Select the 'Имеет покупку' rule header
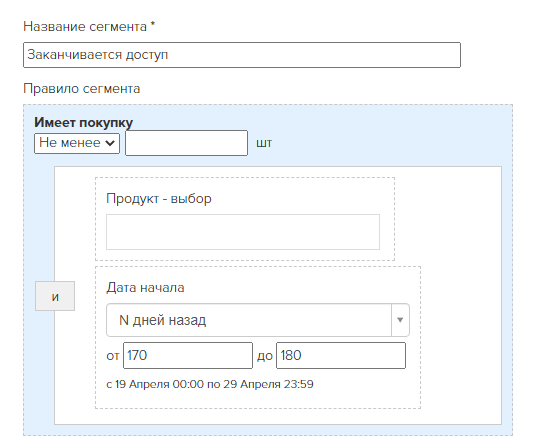The width and height of the screenshot is (545, 448). point(83,122)
